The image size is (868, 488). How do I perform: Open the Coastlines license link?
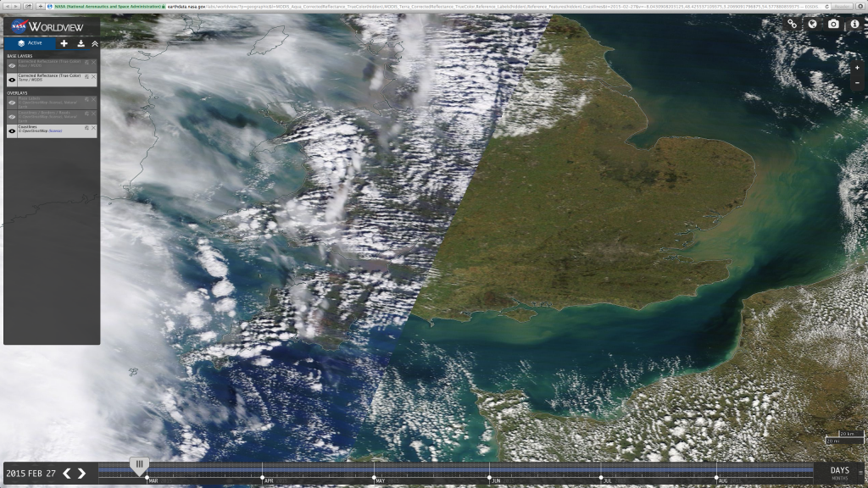coord(55,131)
